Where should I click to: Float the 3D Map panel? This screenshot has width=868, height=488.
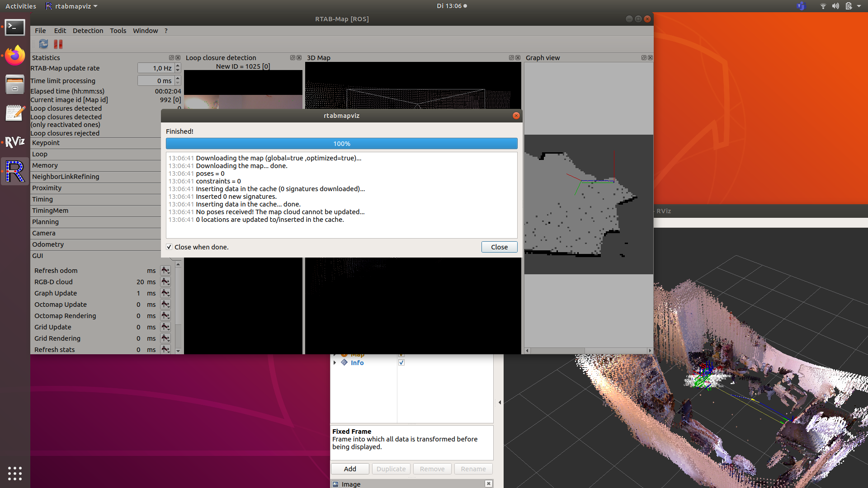click(x=511, y=58)
